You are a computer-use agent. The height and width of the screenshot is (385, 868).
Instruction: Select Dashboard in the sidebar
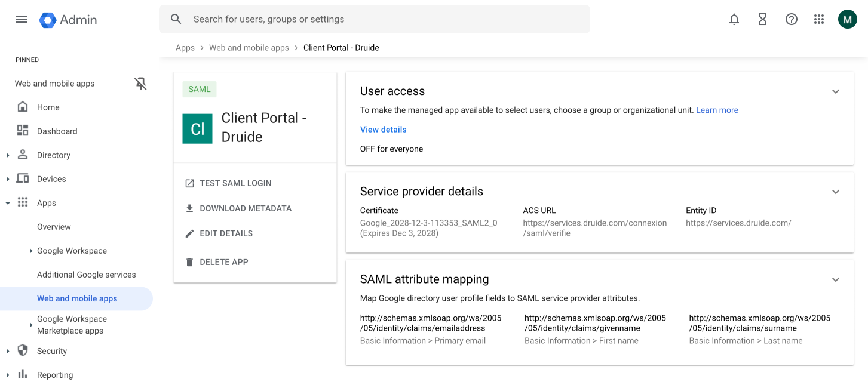pyautogui.click(x=57, y=131)
